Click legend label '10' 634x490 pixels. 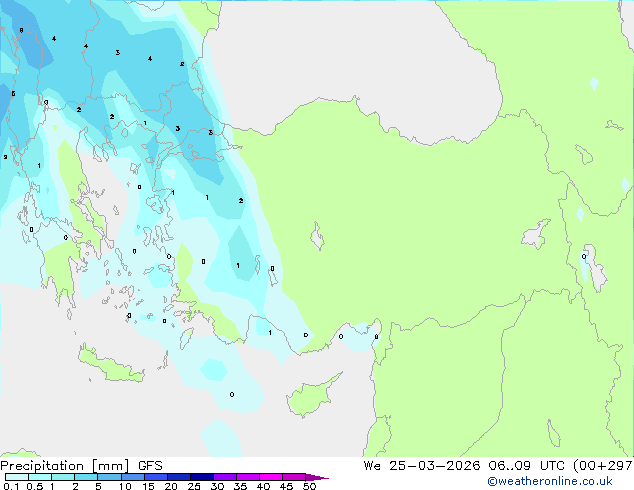125,486
